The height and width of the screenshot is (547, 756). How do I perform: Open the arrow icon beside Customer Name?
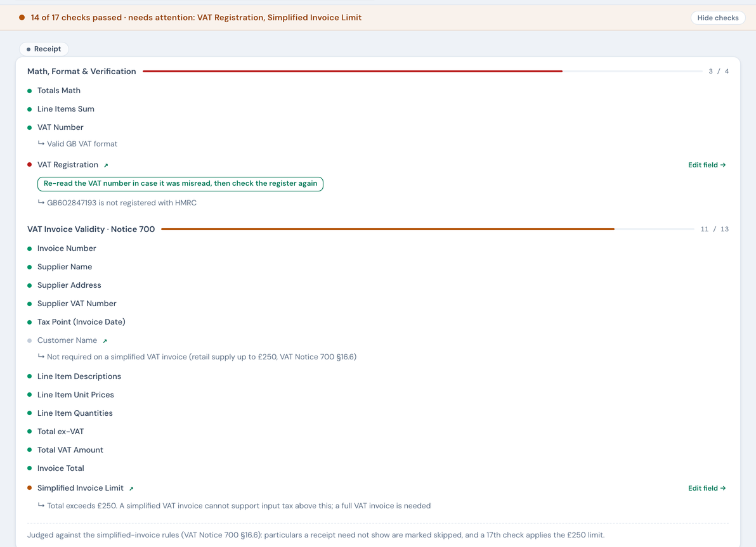[105, 341]
